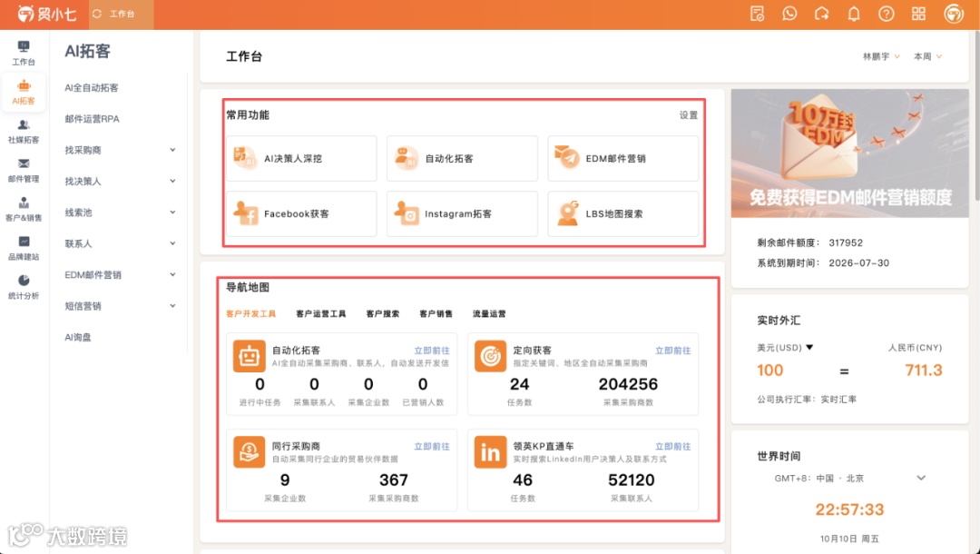Viewport: 980px width, 554px height.
Task: Click the page vertical scrollbar
Action: (977, 115)
